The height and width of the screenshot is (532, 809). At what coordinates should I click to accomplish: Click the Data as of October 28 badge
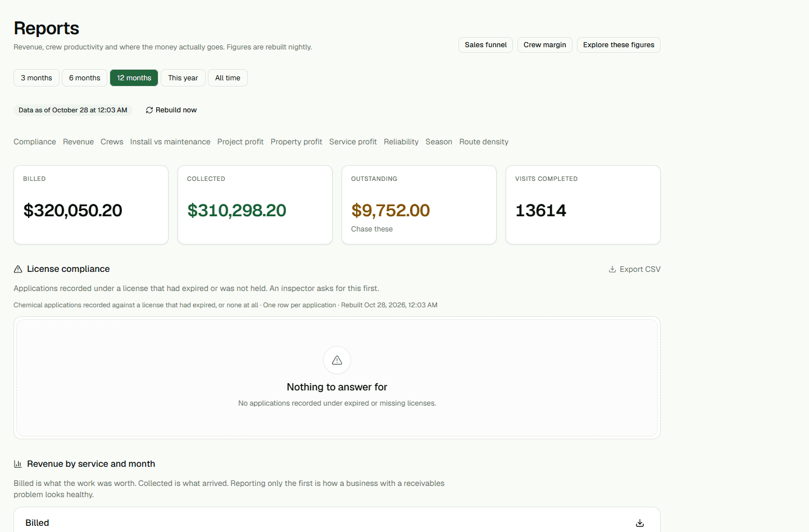pos(73,110)
